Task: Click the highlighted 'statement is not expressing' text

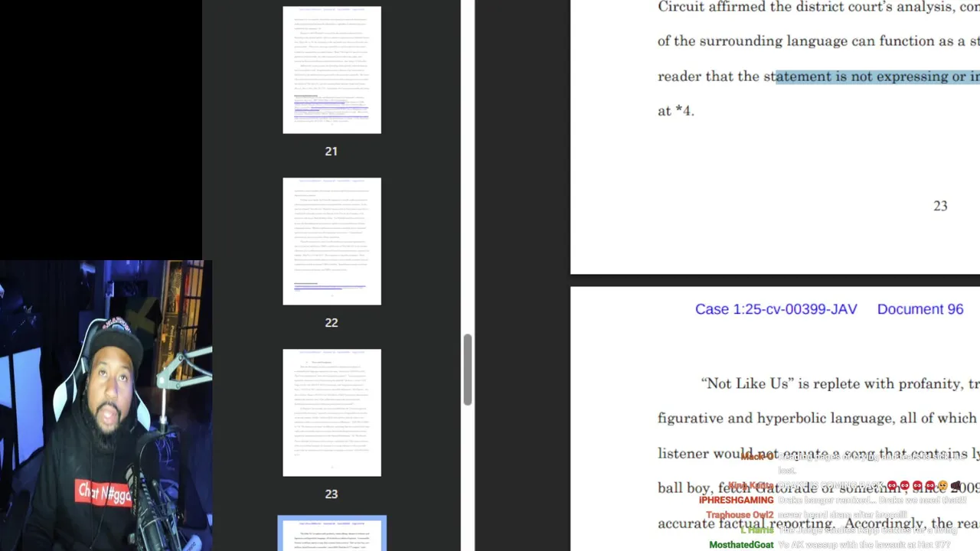Action: coord(877,76)
